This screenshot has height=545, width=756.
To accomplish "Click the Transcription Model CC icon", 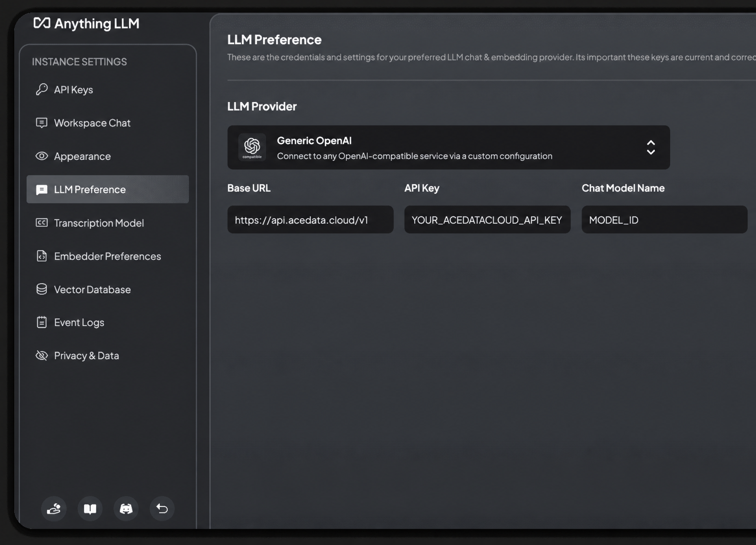I will point(42,223).
